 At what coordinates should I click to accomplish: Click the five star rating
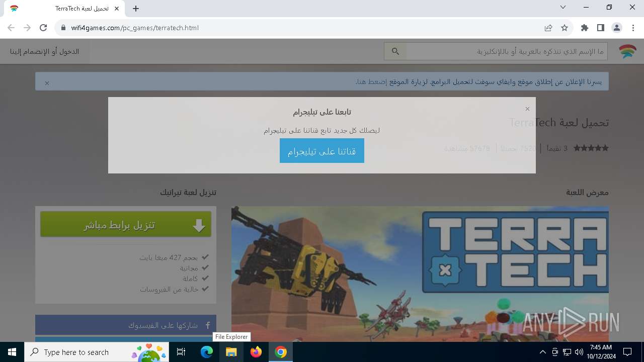click(591, 148)
